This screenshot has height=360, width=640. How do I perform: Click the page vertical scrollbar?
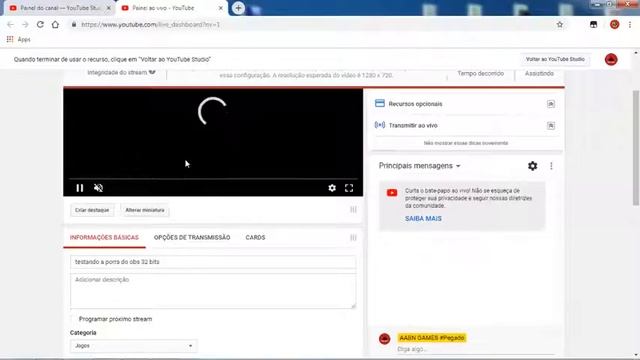click(636, 148)
